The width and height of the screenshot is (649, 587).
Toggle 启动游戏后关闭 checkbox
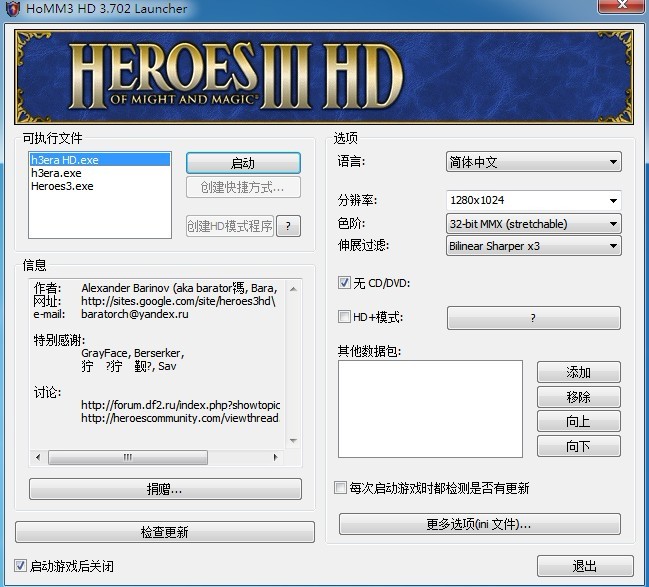[x=21, y=565]
